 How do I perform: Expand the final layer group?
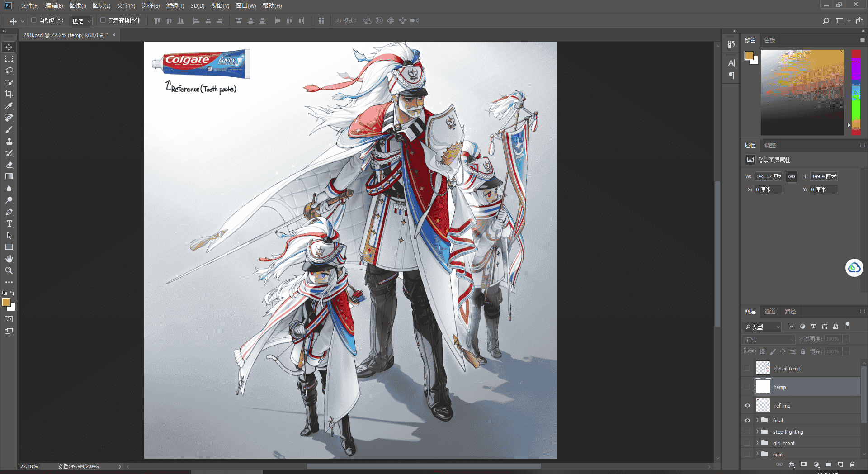[757, 420]
